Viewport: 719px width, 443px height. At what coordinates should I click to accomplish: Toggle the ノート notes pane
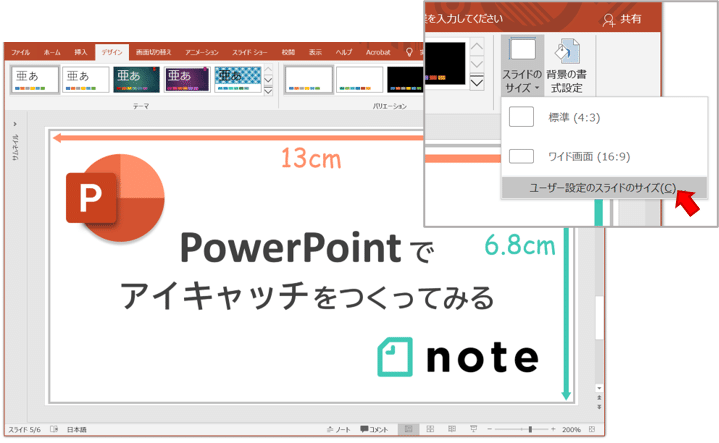click(x=338, y=430)
